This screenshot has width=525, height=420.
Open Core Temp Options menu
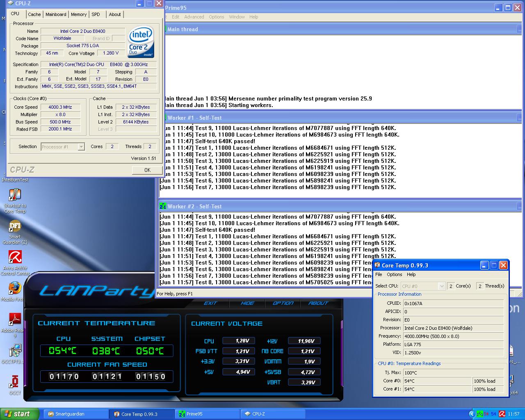[394, 274]
